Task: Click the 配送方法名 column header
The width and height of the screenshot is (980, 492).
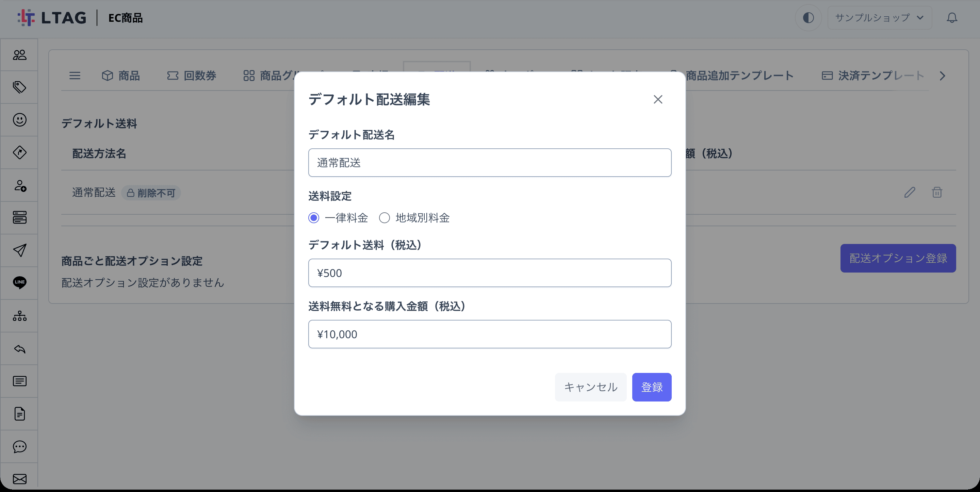Action: tap(99, 154)
